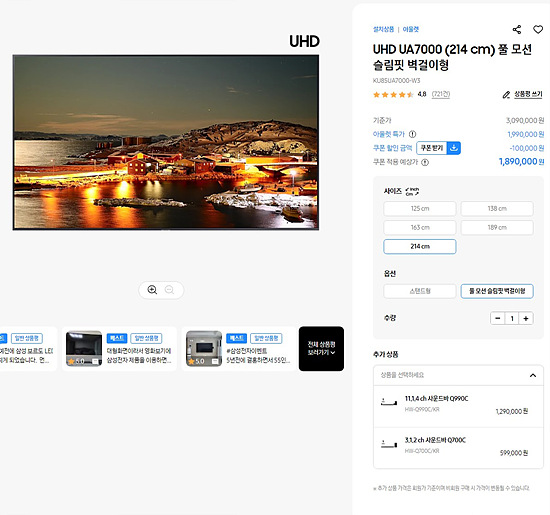Viewport: 550px width, 515px height.
Task: Click the 1,890,000 원 price text
Action: point(521,162)
